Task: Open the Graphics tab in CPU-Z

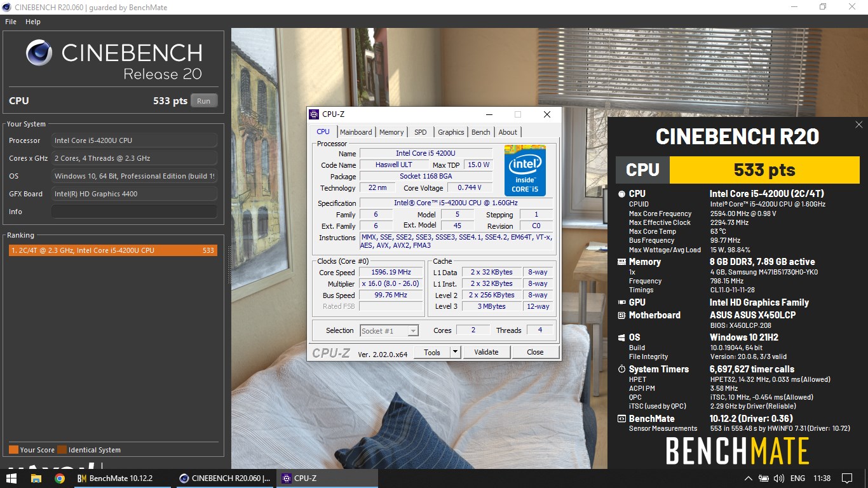Action: click(451, 132)
